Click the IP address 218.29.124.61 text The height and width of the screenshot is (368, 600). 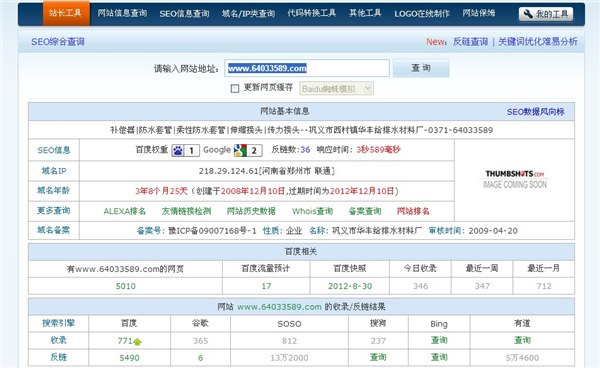[x=228, y=171]
